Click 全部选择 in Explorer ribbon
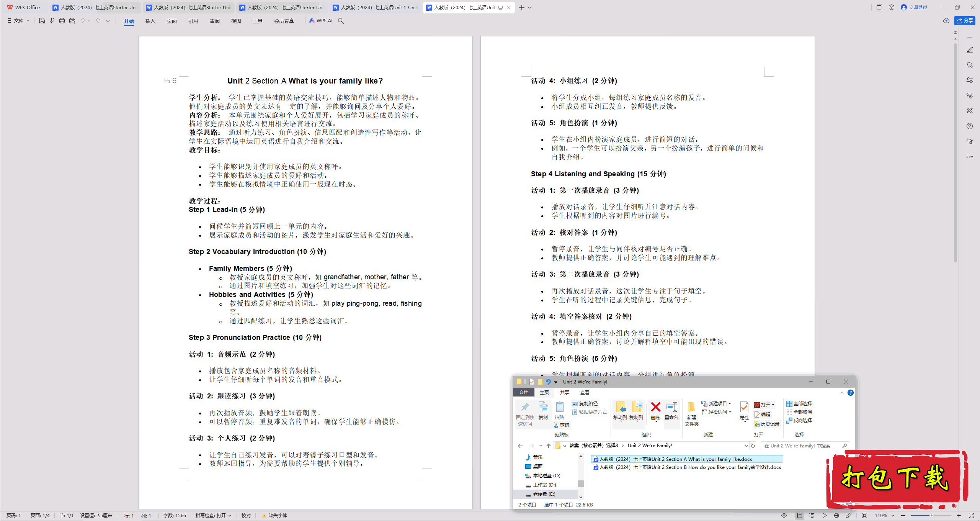 point(799,404)
